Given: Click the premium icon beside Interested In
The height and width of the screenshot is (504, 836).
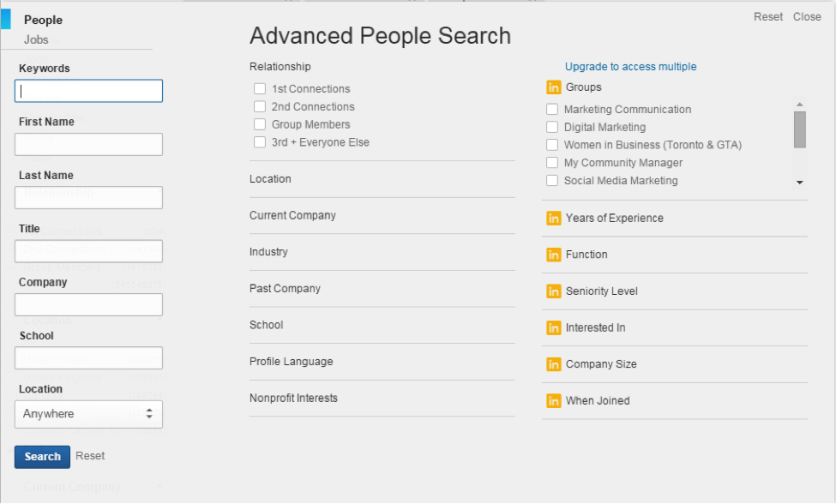Looking at the screenshot, I should [553, 327].
